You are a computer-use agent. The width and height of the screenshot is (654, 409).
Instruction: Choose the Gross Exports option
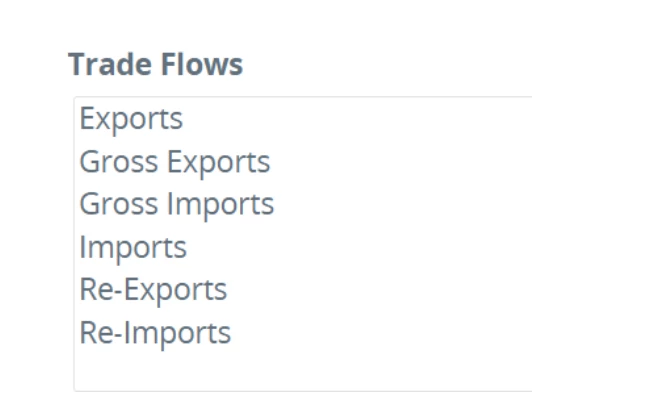pos(174,162)
